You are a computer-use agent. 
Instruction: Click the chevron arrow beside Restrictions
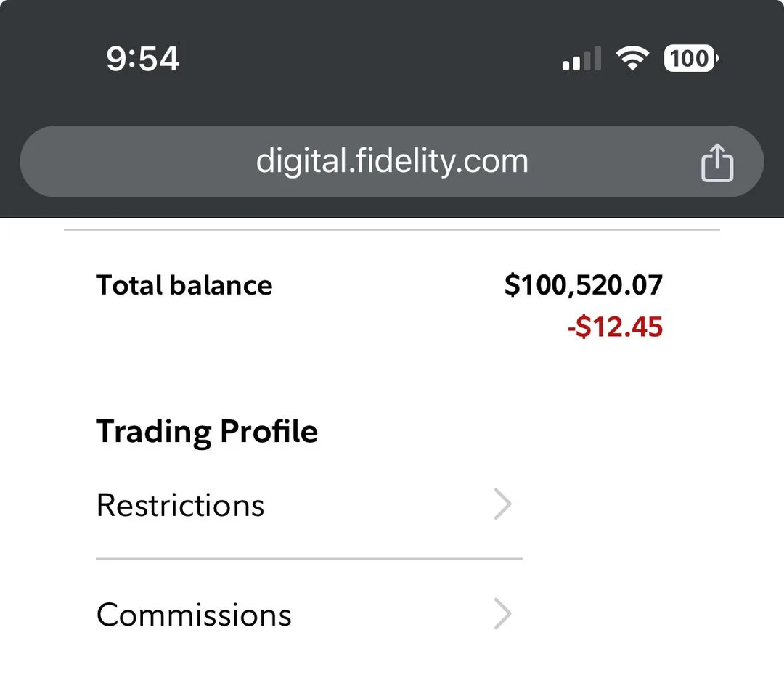click(502, 504)
